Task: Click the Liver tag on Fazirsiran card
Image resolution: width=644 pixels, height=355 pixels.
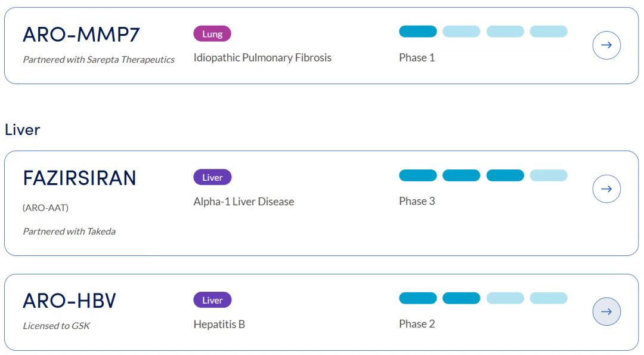Action: click(212, 177)
